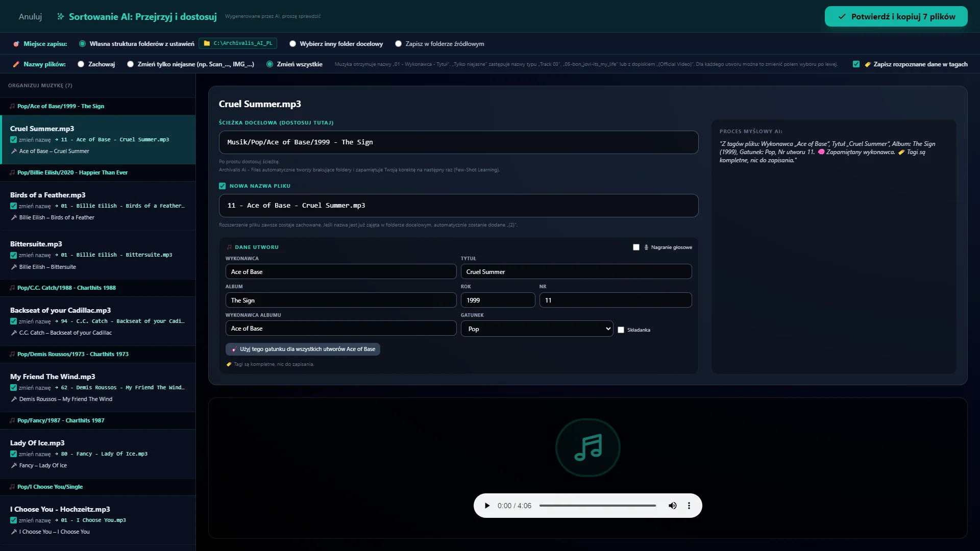
Task: Click the music icon of Pop/C.C. Catch/1988 folder
Action: coord(12,288)
